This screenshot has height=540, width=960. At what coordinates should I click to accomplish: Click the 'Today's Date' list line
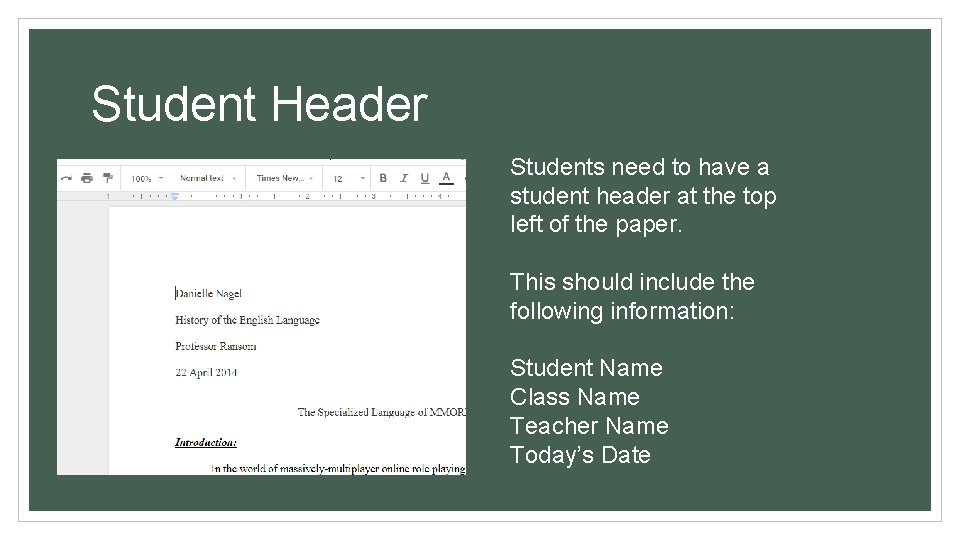(x=580, y=455)
